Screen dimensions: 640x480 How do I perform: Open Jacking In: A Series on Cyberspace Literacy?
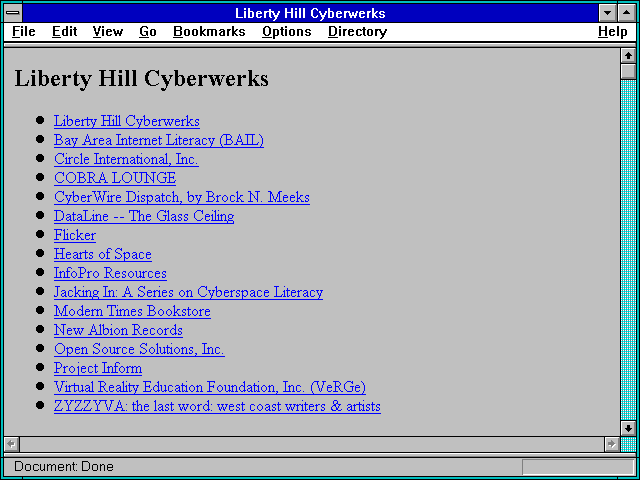[x=189, y=292]
